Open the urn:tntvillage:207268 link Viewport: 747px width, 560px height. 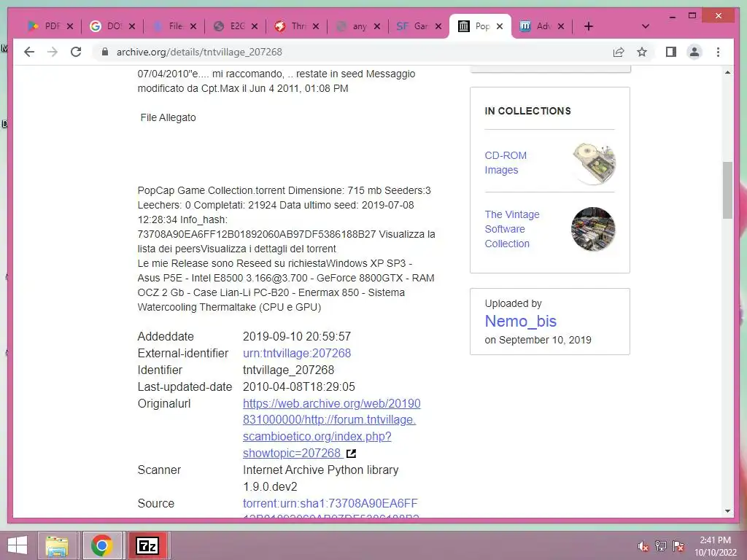[297, 353]
